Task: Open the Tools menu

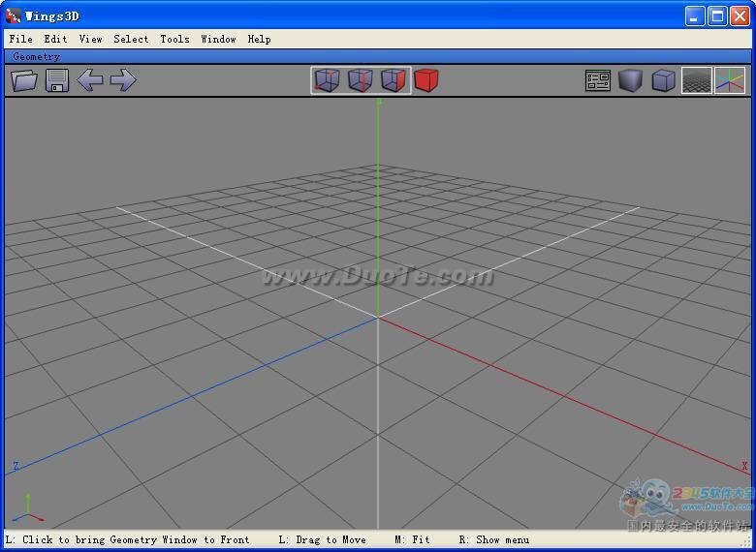Action: point(175,39)
